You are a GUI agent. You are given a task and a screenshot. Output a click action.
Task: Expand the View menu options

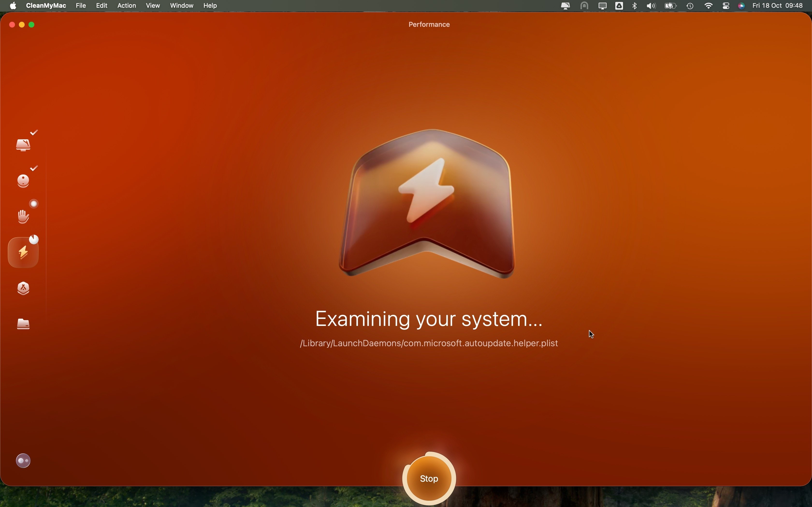(152, 5)
